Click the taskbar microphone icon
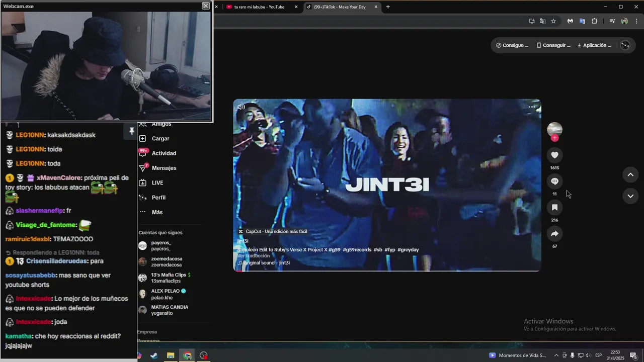 tap(572, 355)
